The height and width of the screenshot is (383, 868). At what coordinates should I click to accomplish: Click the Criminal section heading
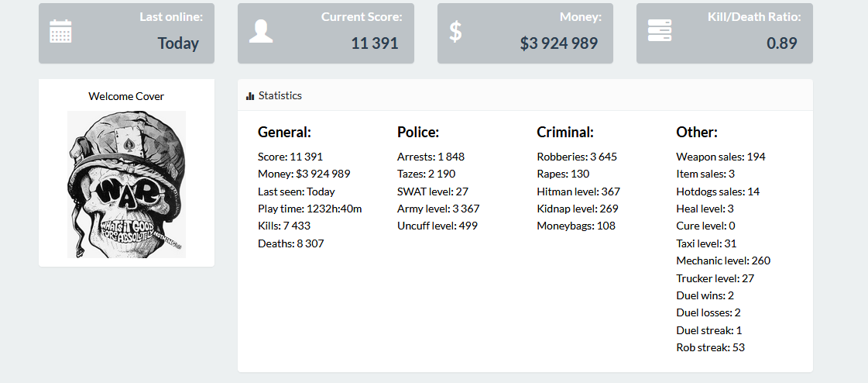pos(565,133)
